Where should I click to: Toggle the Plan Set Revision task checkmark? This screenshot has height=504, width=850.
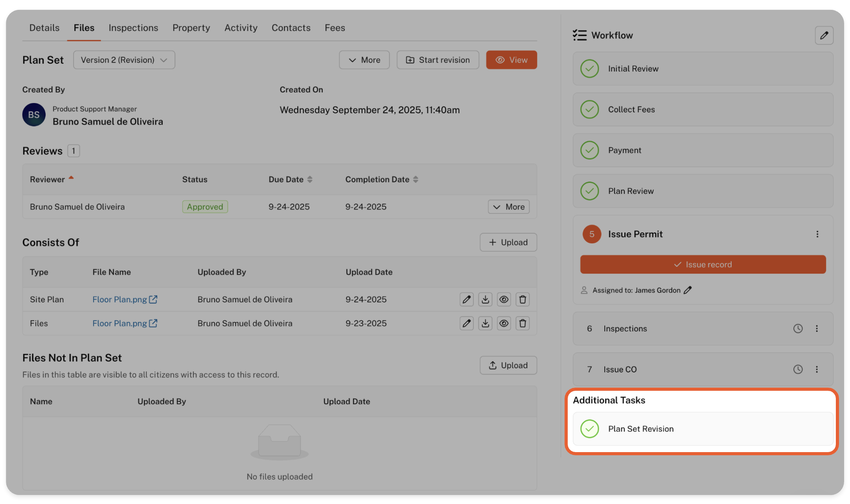pyautogui.click(x=589, y=429)
